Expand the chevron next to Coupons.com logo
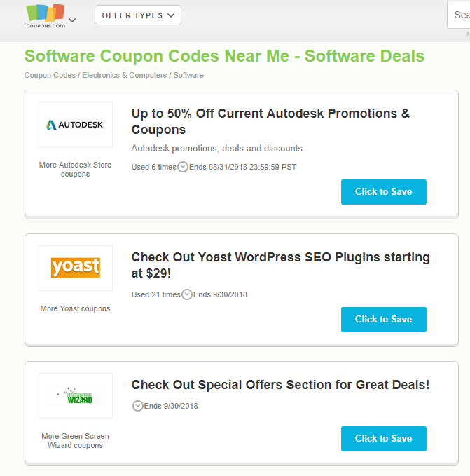The image size is (470, 476). click(72, 20)
